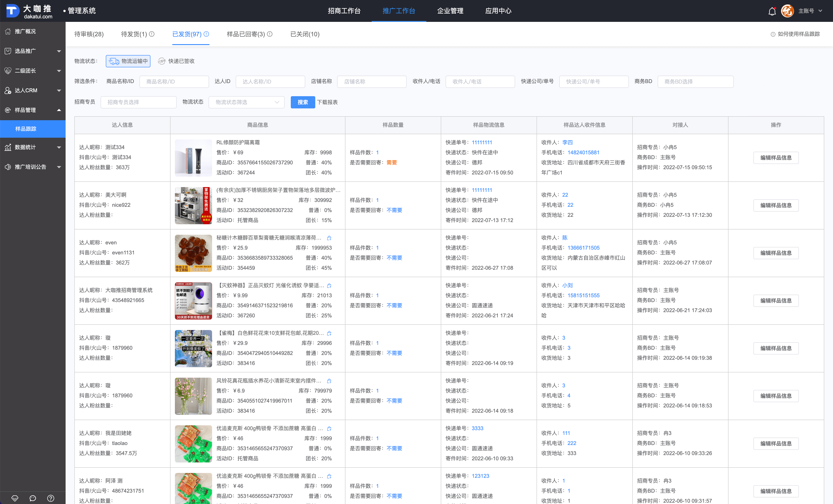Open the 物流状态筛选 dropdown
Screen dimensions: 833x504
pos(246,102)
